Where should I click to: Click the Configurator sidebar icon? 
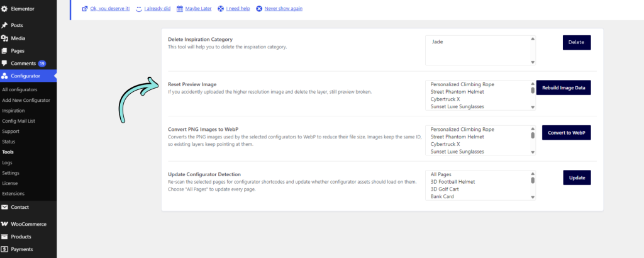(4, 76)
